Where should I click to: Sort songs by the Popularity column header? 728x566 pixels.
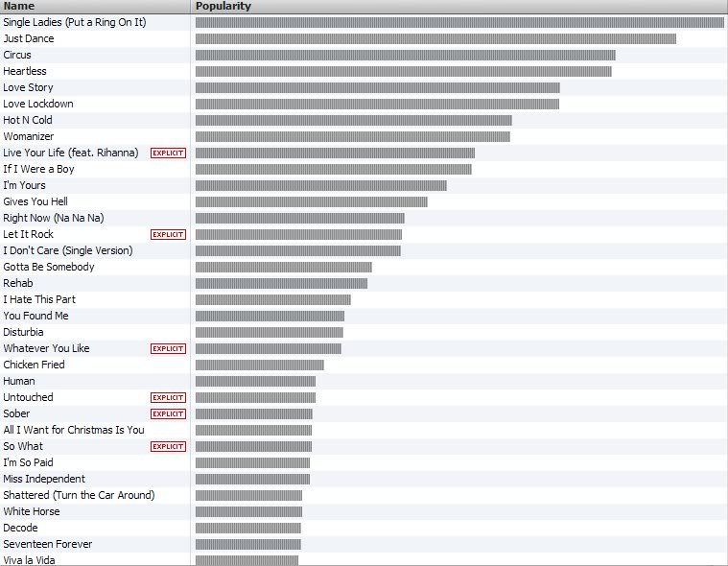point(458,6)
